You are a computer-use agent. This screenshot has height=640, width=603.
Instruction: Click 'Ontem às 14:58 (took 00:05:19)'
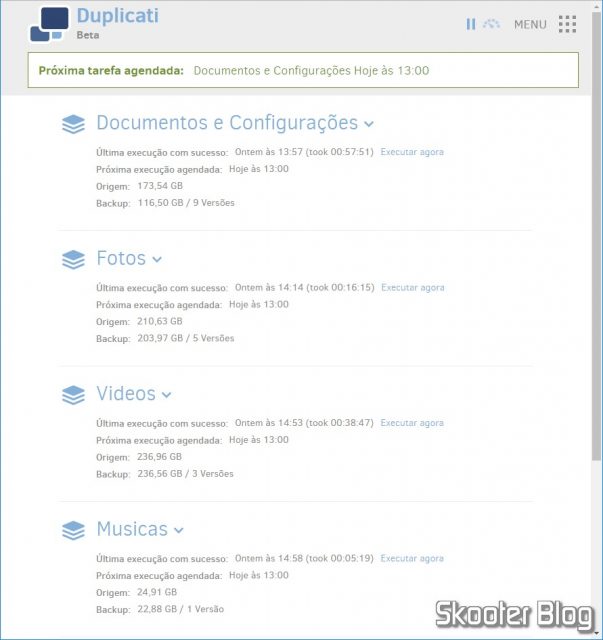(x=304, y=558)
